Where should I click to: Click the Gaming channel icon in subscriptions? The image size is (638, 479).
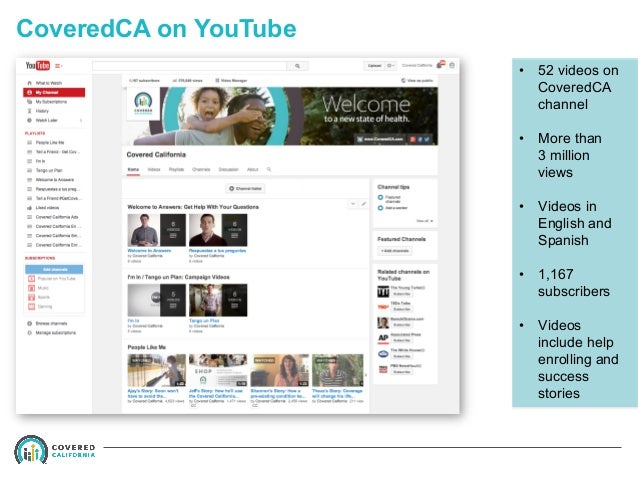(31, 307)
